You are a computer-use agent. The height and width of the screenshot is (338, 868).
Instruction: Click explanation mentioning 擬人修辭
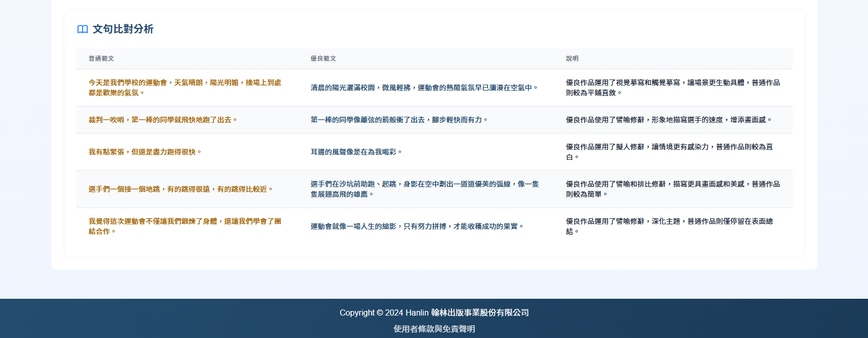pyautogui.click(x=669, y=152)
